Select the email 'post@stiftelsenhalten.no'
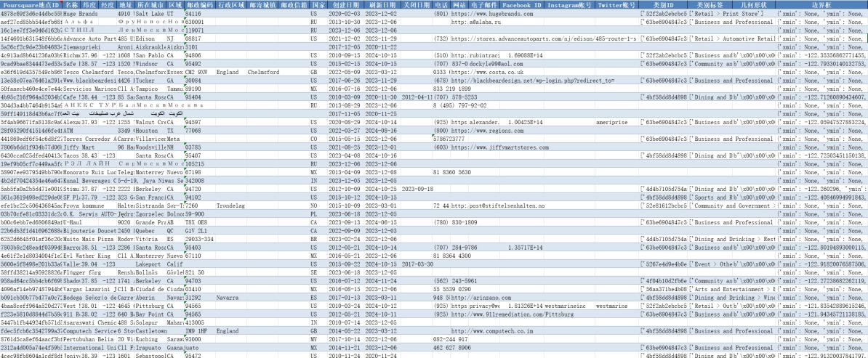The height and width of the screenshot is (358, 868). point(507,206)
